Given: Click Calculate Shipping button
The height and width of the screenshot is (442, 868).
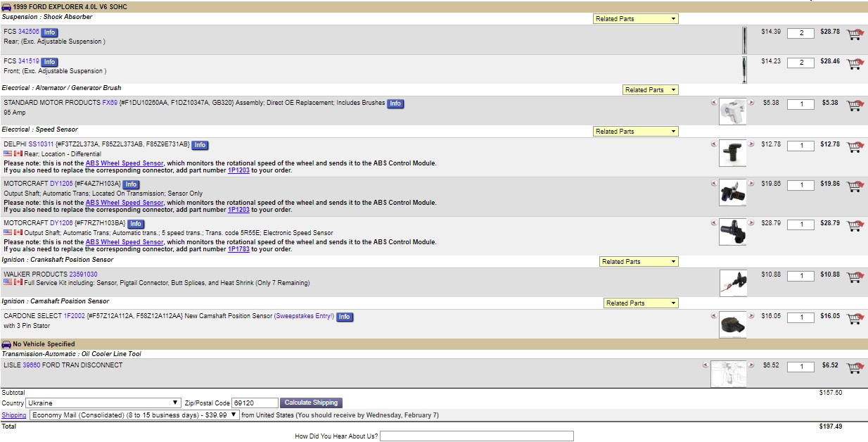Looking at the screenshot, I should (312, 403).
